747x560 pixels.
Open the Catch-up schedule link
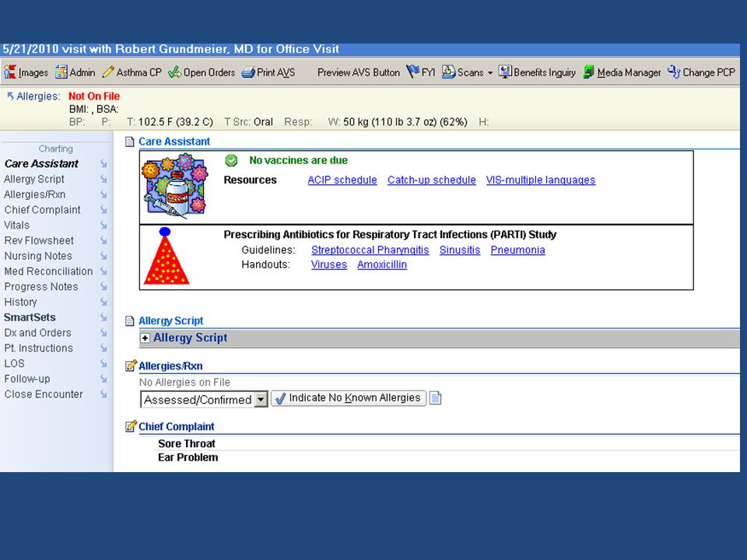click(x=432, y=180)
